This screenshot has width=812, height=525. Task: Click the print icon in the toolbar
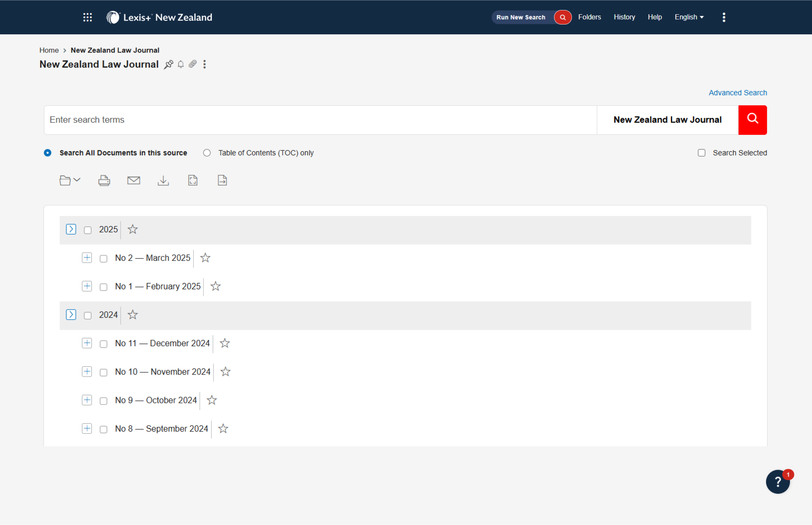[x=104, y=180]
